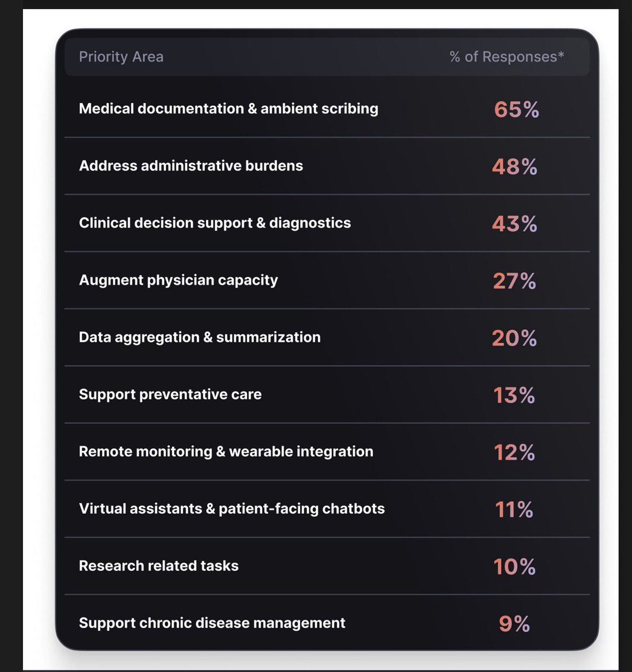632x672 pixels.
Task: Click the Address administrative burdens label
Action: click(x=191, y=166)
